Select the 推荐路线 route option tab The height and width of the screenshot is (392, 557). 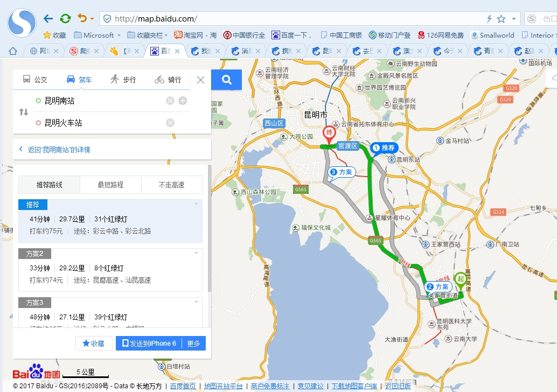[x=50, y=185]
